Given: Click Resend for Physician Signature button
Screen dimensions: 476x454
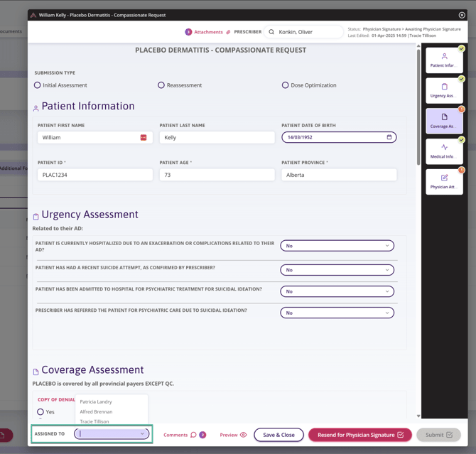Looking at the screenshot, I should click(360, 435).
